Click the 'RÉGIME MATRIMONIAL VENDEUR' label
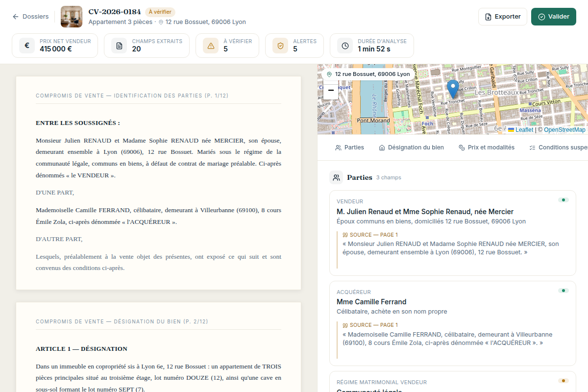This screenshot has height=392, width=588. pos(382,382)
